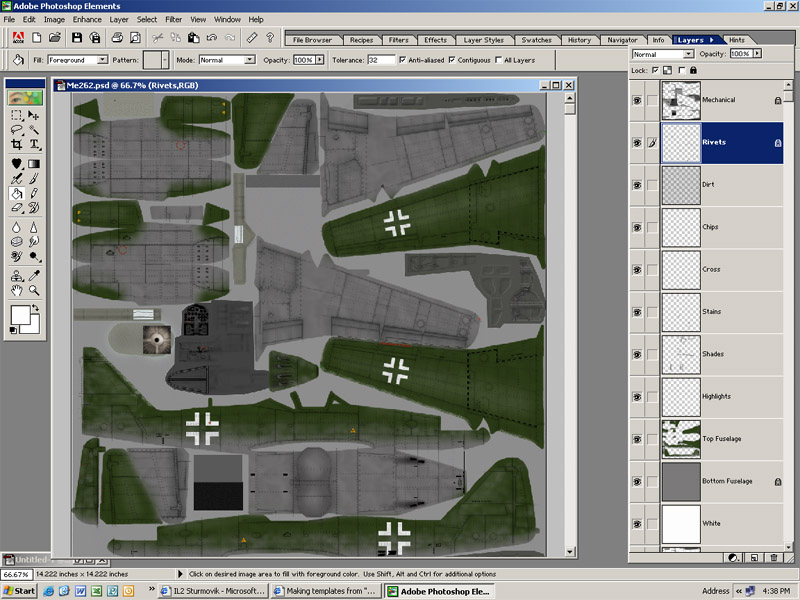Select the Eyedropper tool
Screen dimensions: 800x600
pyautogui.click(x=34, y=276)
